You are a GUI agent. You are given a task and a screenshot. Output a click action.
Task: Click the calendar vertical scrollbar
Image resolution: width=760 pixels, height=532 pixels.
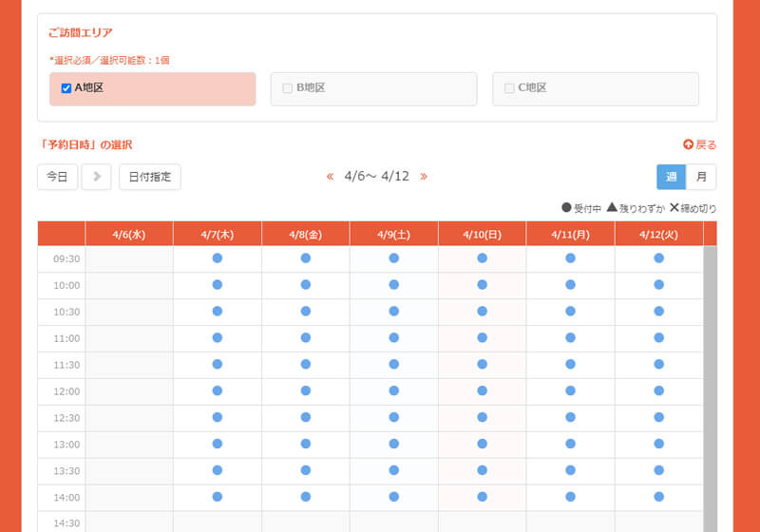tap(710, 380)
